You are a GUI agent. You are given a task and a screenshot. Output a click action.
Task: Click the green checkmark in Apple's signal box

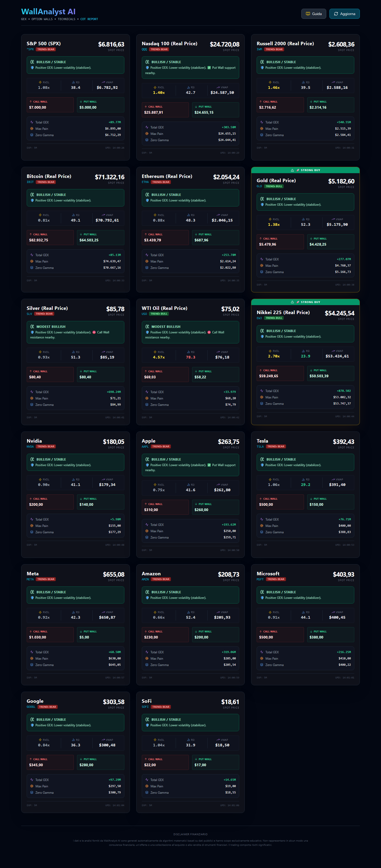(x=209, y=465)
